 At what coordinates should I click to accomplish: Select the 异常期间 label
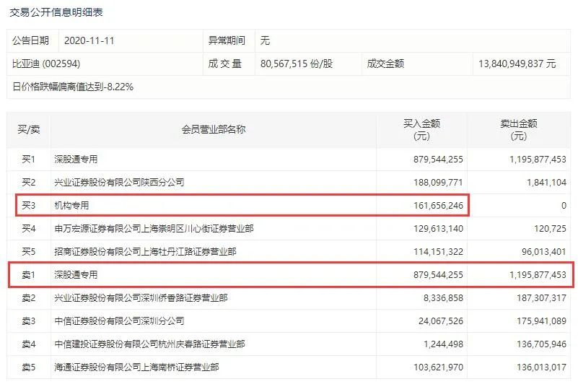227,40
